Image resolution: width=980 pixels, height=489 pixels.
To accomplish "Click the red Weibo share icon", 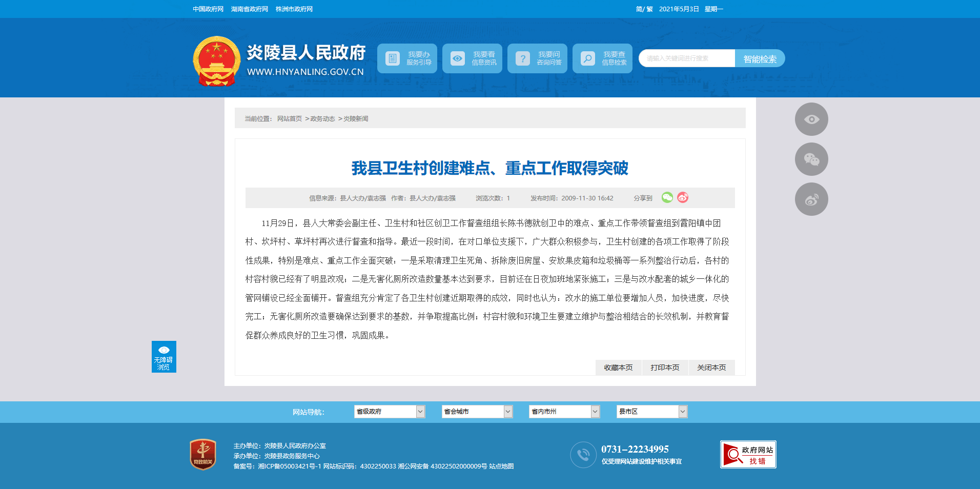I will point(683,197).
